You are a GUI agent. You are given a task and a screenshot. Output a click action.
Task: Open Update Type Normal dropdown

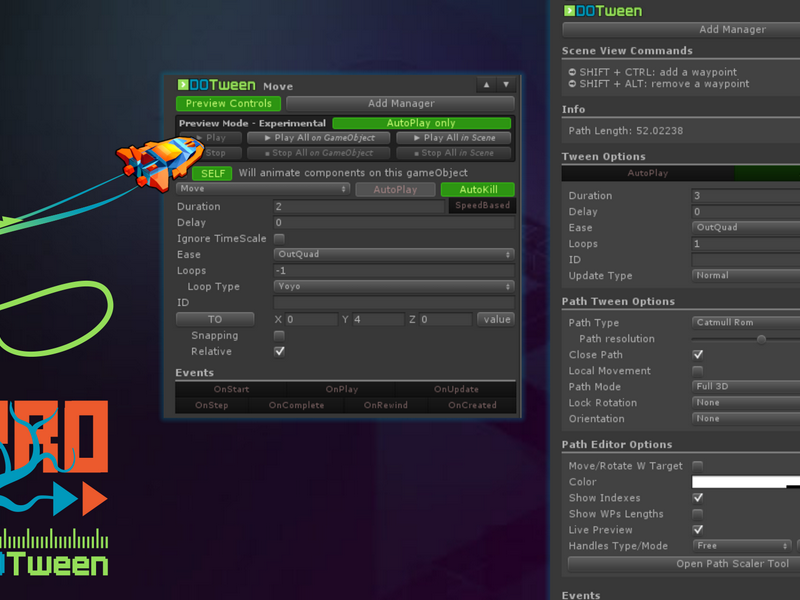[x=745, y=276]
